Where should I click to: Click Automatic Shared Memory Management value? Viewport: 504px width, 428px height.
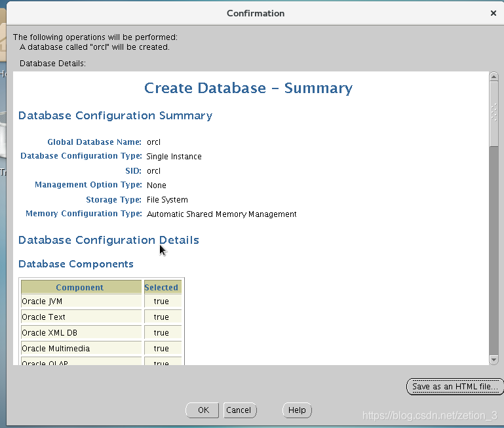click(222, 214)
